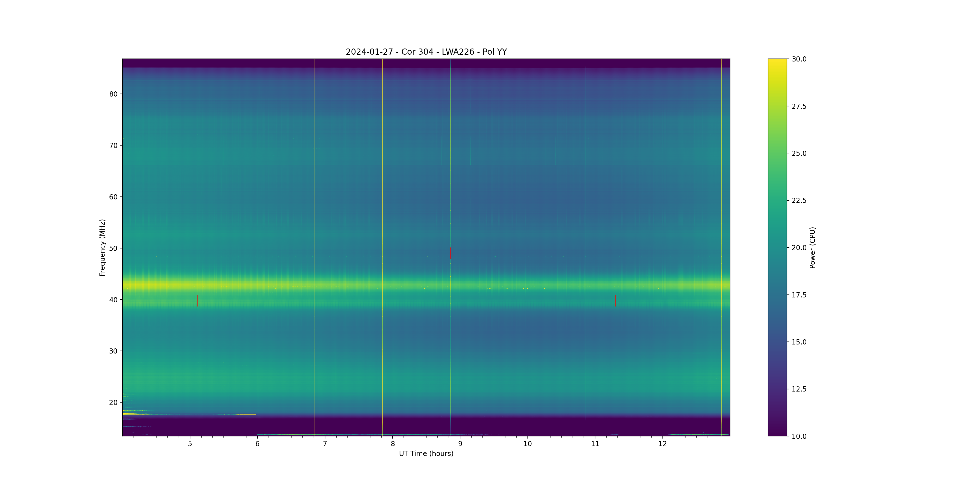
Task: Click y-axis tick label 50
Action: (113, 248)
